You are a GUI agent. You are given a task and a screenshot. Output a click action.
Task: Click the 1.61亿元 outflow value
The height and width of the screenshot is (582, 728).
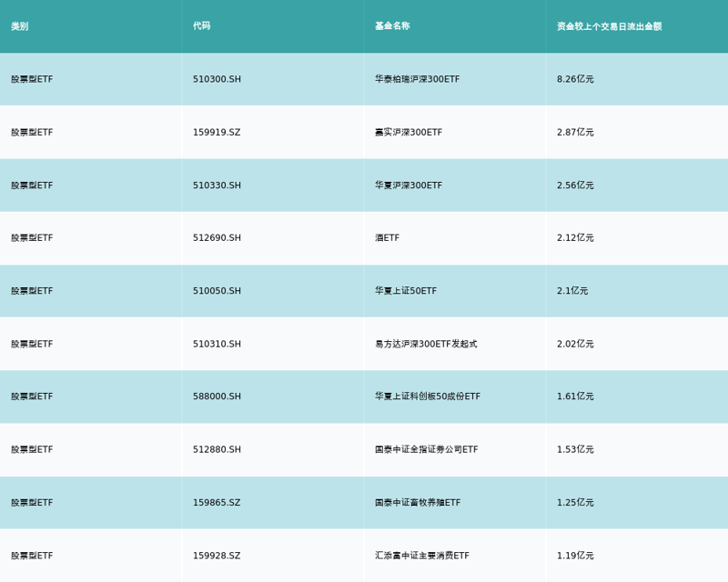coord(575,396)
